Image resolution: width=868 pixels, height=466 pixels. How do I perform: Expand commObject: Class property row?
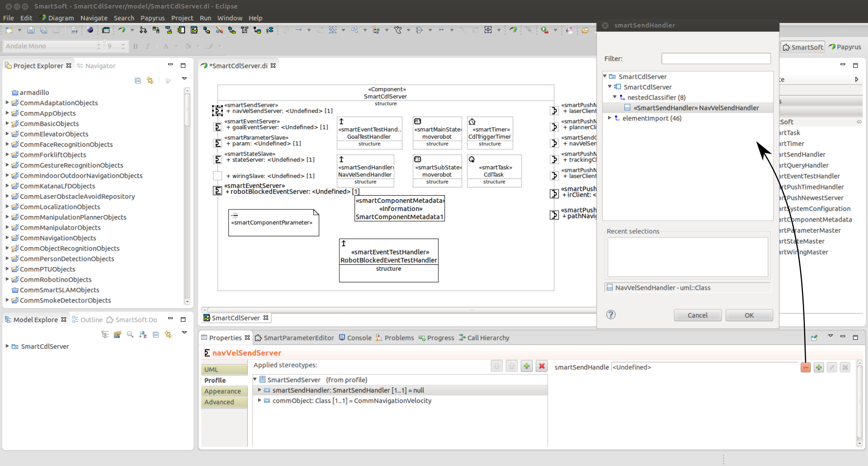click(x=260, y=401)
